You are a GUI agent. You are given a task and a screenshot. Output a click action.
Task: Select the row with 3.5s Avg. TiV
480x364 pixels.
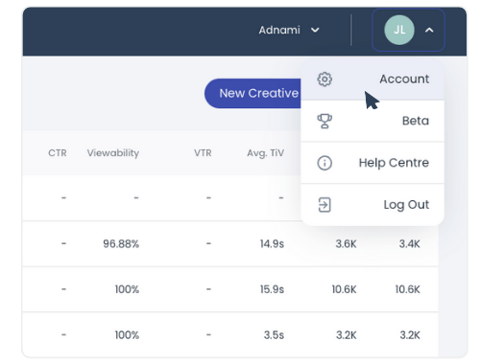click(x=230, y=335)
